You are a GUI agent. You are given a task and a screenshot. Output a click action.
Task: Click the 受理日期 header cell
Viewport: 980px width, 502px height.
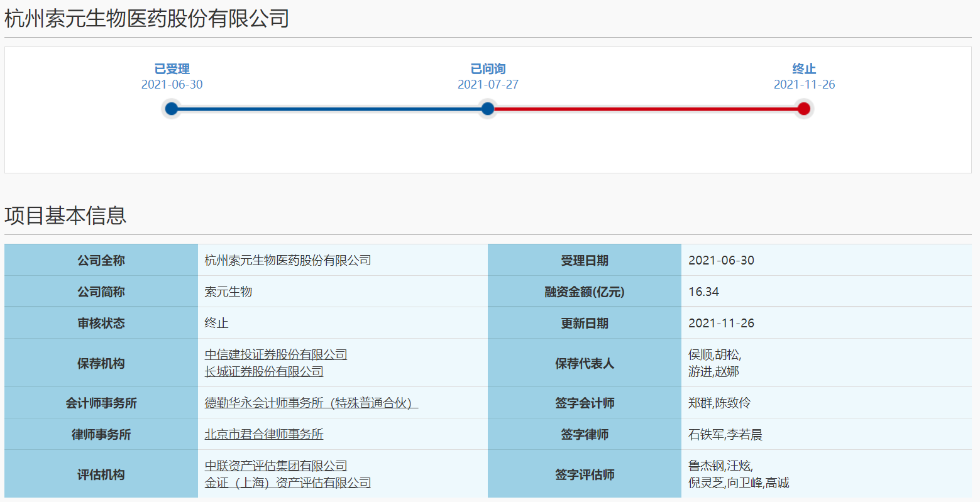(585, 260)
